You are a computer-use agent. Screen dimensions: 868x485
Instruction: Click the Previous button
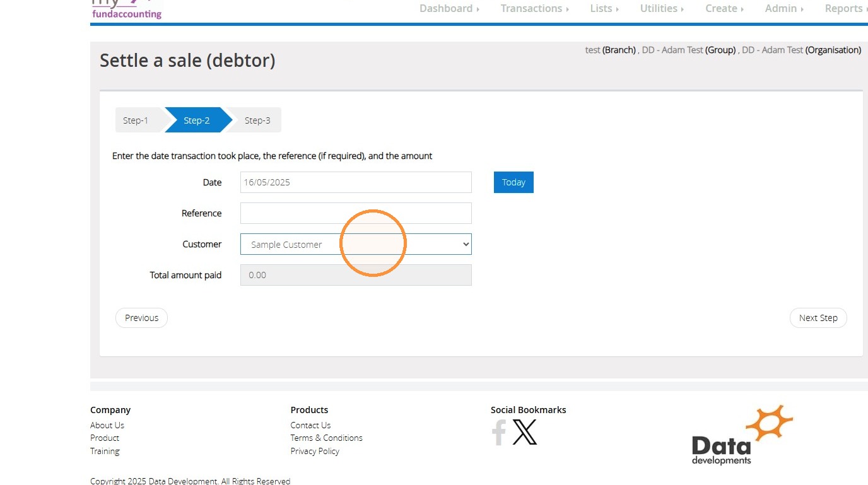tap(141, 318)
